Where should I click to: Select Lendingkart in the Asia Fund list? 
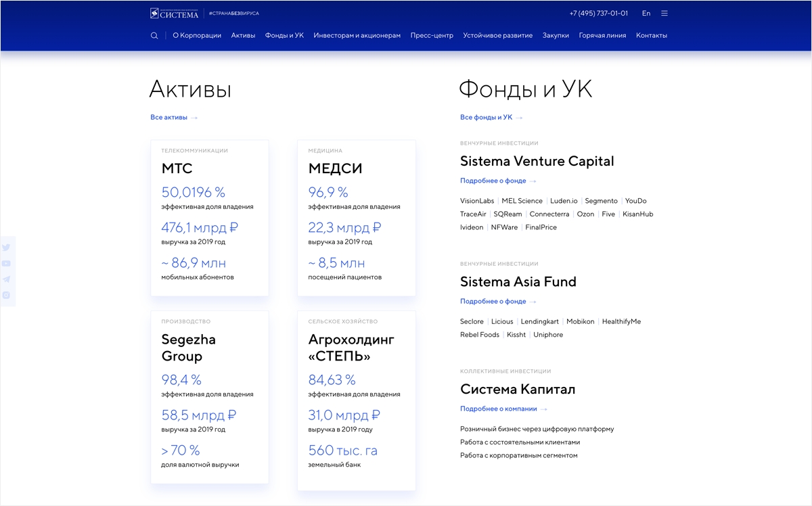(540, 322)
